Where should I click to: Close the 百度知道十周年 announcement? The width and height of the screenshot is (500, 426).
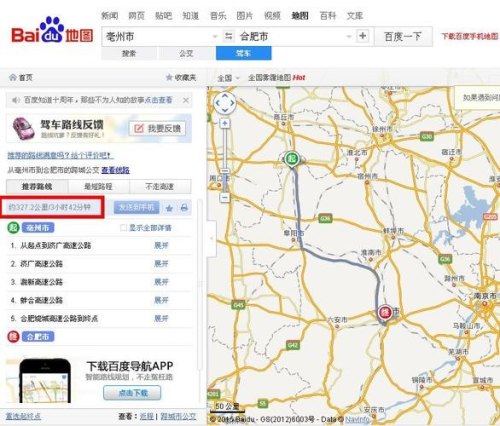click(186, 100)
